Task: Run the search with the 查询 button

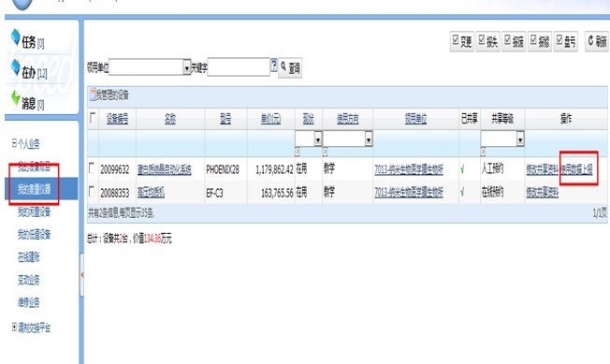Action: tap(290, 67)
